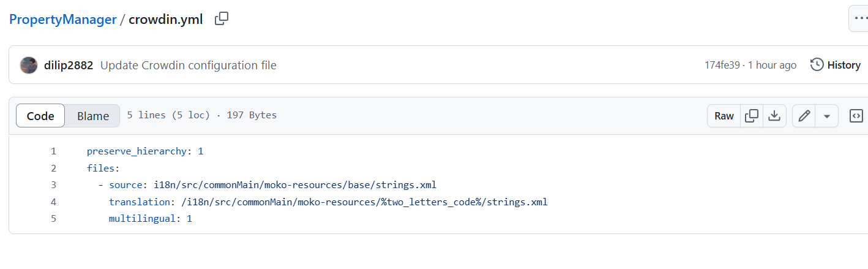Select line number 3

pyautogui.click(x=53, y=184)
